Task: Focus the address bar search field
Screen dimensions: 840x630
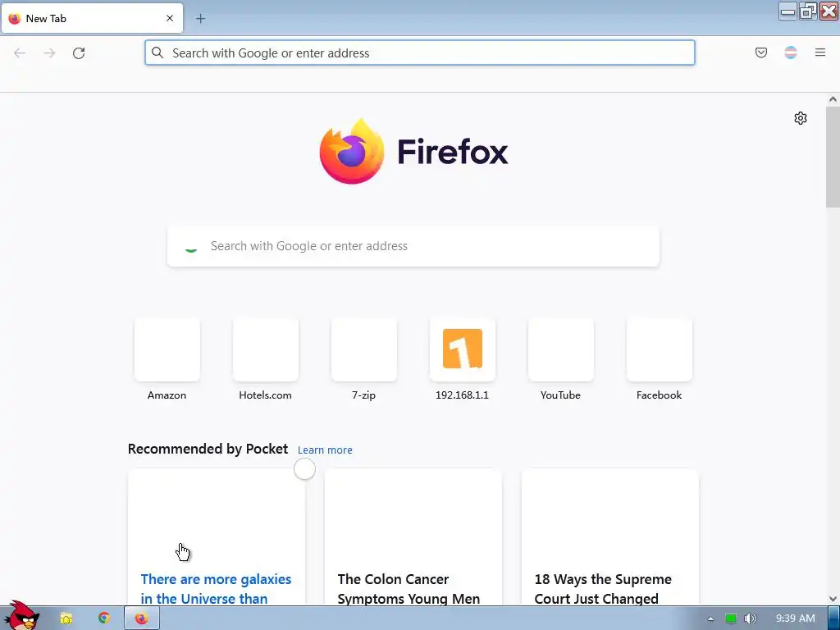Action: tap(420, 53)
